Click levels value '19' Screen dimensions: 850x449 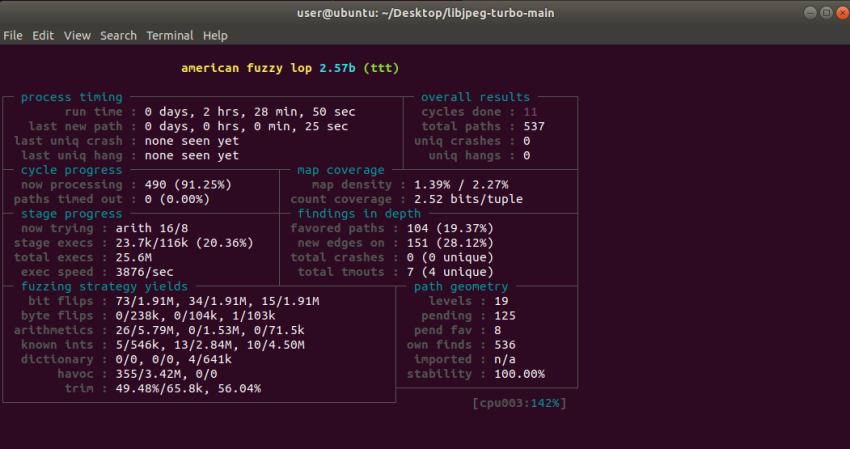pyautogui.click(x=501, y=301)
